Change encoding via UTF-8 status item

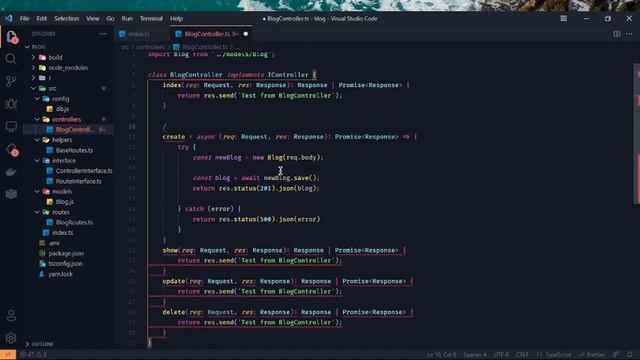pos(501,355)
